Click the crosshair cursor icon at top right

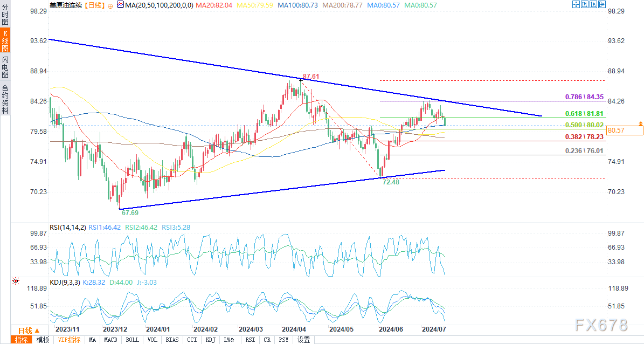click(x=576, y=4)
